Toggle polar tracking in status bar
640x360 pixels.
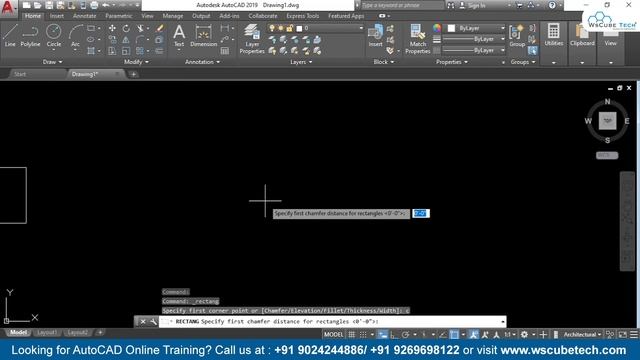coord(405,335)
